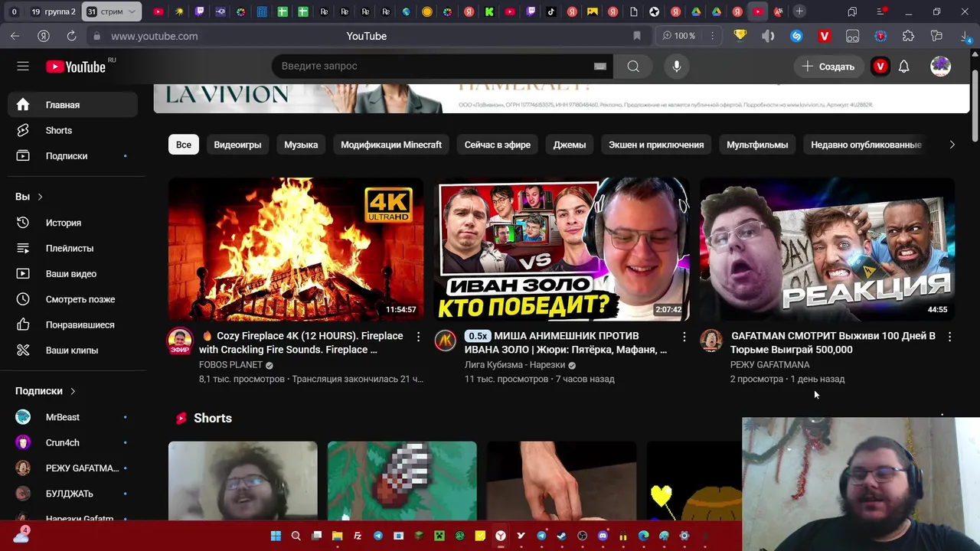Open Crun4ch subscription channel

tap(73, 442)
